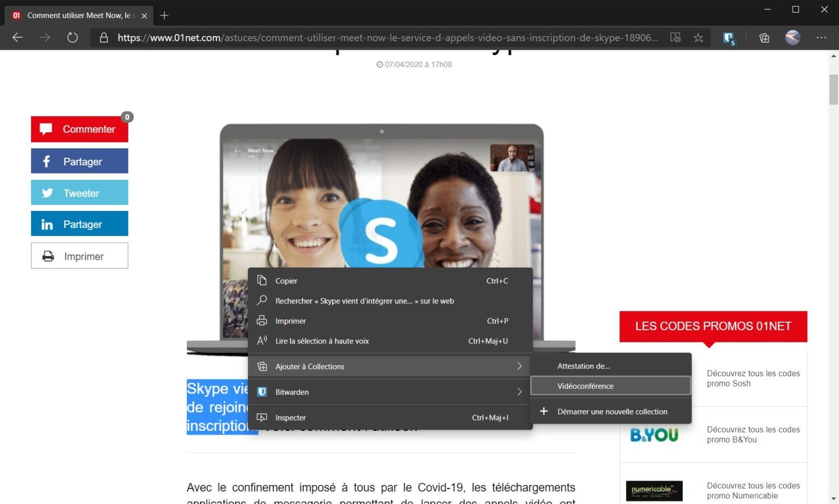
Task: Click the LinkedIn in icon on Partager
Action: click(47, 224)
